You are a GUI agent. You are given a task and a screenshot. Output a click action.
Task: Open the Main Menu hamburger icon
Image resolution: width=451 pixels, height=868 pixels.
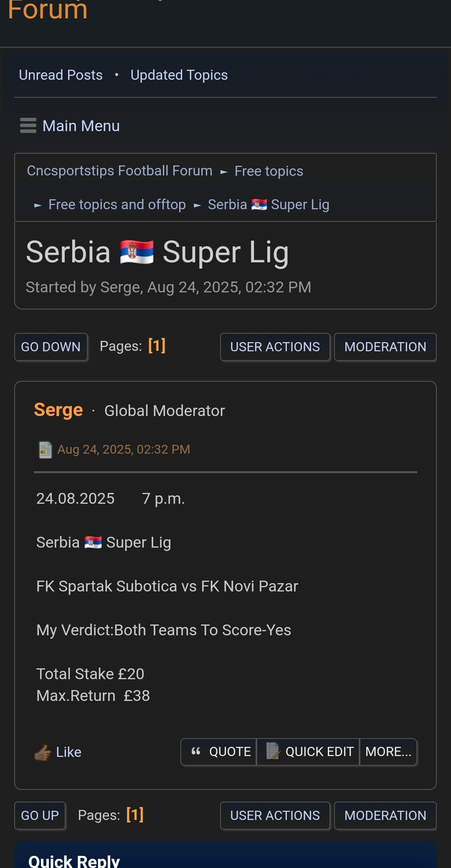[x=28, y=126]
